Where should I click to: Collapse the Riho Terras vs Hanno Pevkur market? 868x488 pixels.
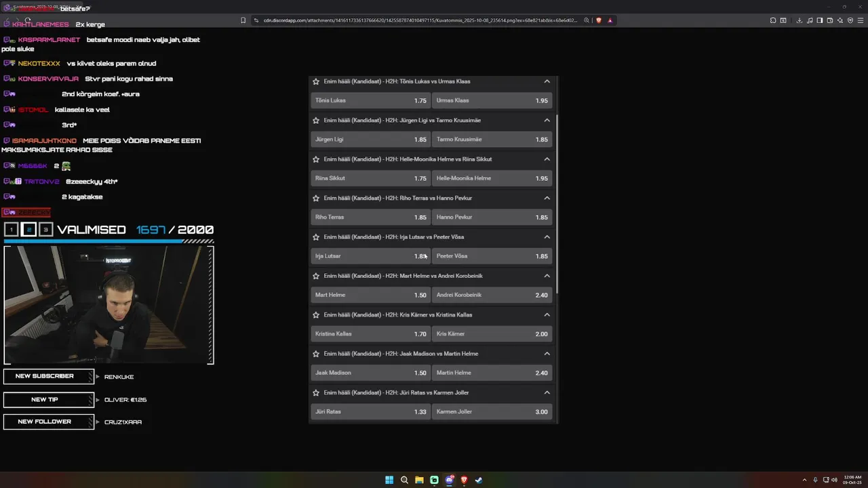pyautogui.click(x=547, y=198)
